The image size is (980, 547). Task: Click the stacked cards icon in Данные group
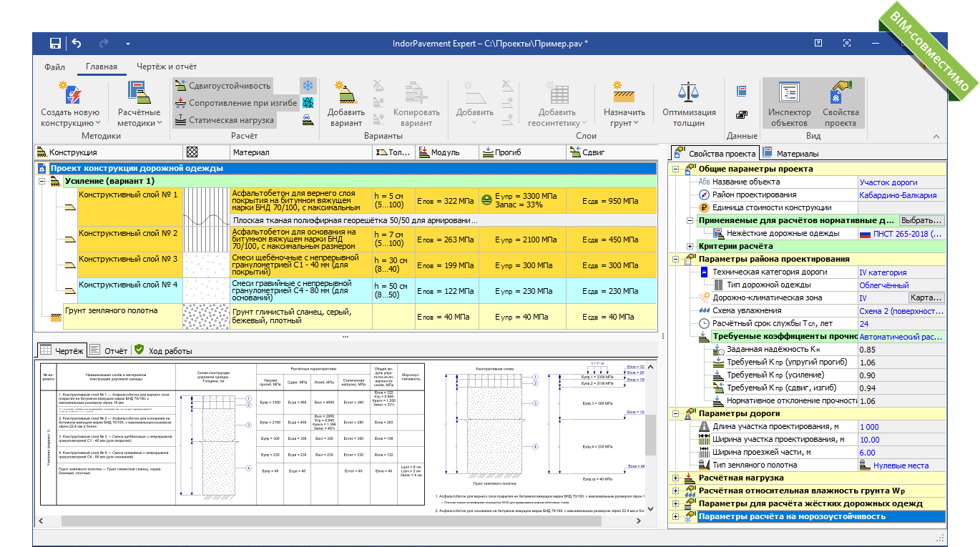[741, 114]
